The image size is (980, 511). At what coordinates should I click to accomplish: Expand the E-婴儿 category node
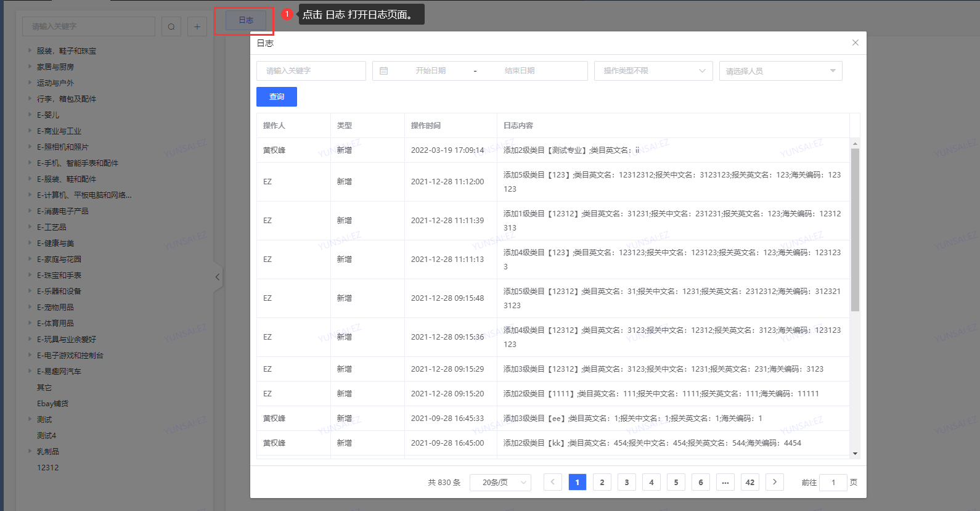point(30,115)
